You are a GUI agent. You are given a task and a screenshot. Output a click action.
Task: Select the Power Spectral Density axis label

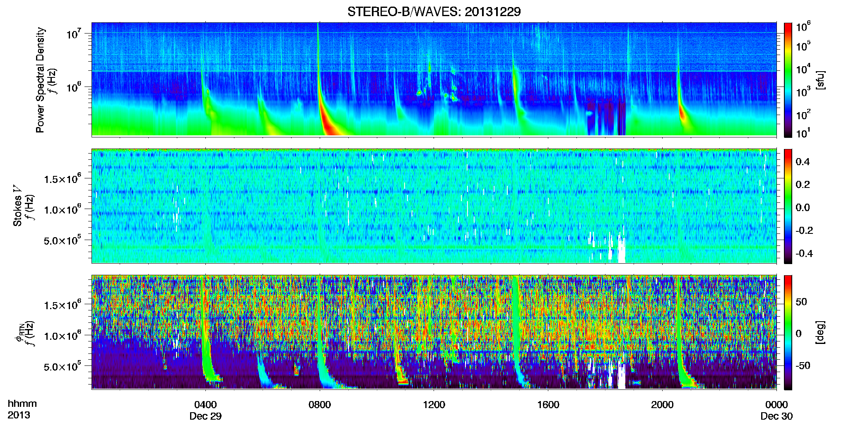point(41,80)
